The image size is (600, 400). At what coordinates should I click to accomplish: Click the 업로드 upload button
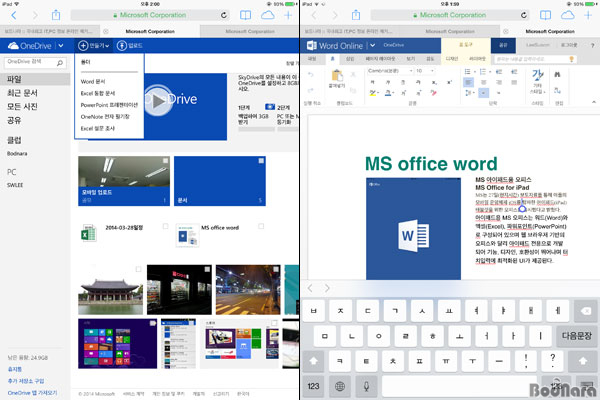pyautogui.click(x=129, y=46)
